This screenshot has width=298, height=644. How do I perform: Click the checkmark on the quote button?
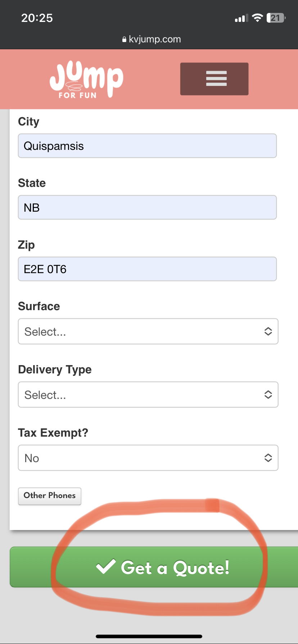(106, 567)
